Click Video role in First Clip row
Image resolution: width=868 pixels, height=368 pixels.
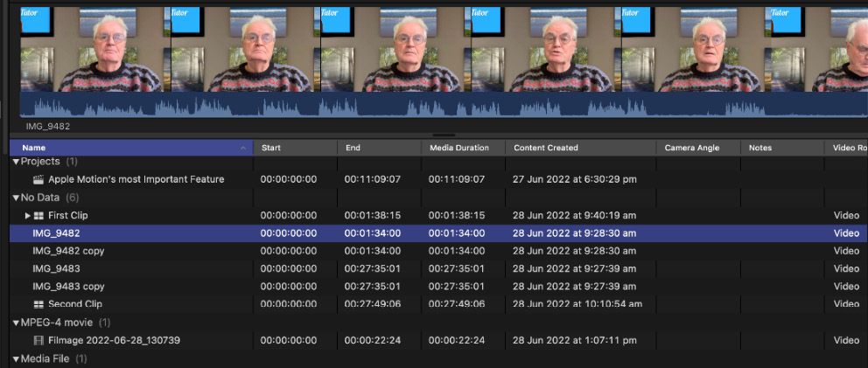tap(846, 215)
